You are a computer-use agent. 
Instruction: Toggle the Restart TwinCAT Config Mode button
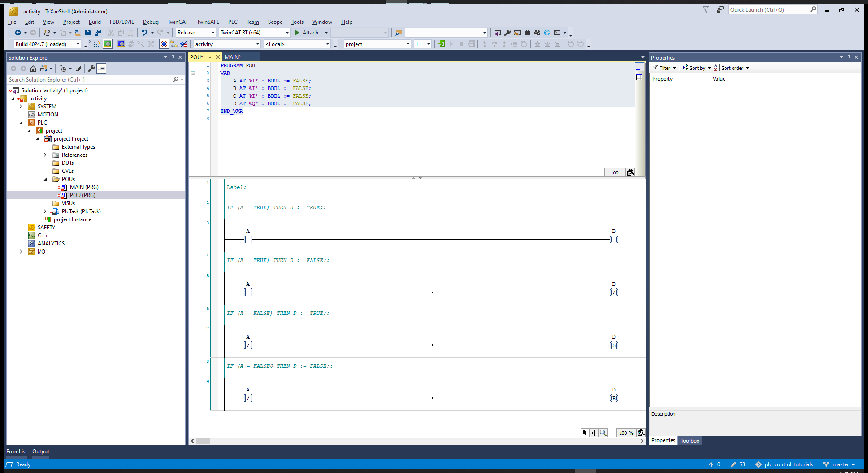pos(121,44)
